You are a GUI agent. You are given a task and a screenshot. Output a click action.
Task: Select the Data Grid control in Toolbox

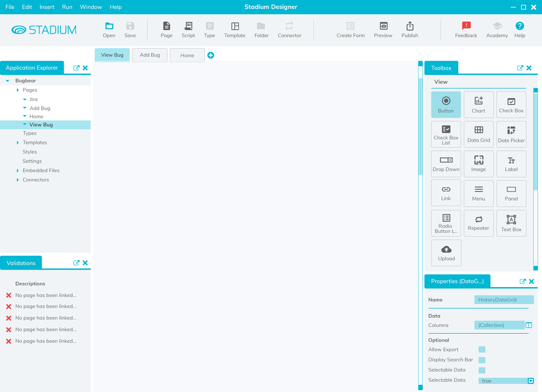pyautogui.click(x=478, y=134)
